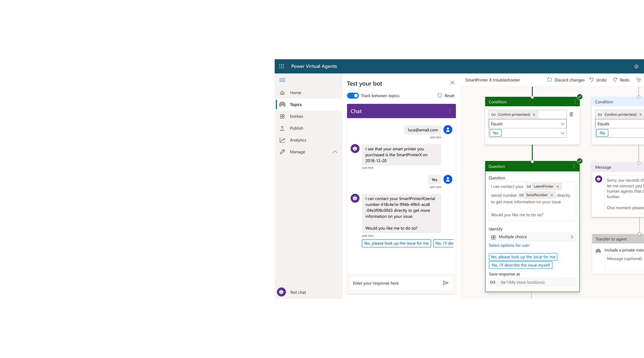Screen dimensions: 644x358
Task: Open the app launcher waffle icon
Action: (x=281, y=66)
